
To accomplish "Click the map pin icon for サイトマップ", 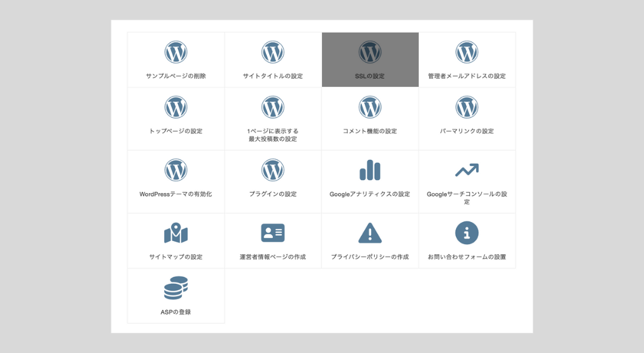I will (x=176, y=233).
